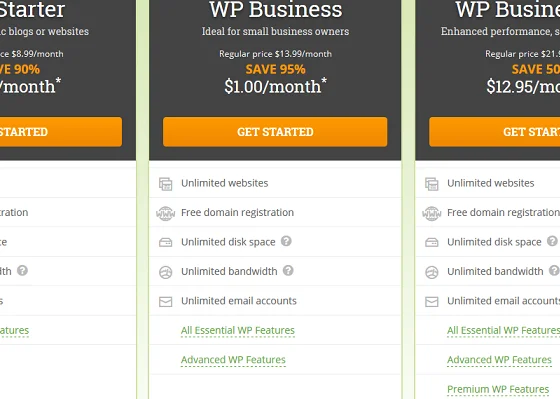This screenshot has width=560, height=399.
Task: Expand All Essential WP Features in the right plan
Action: [504, 330]
